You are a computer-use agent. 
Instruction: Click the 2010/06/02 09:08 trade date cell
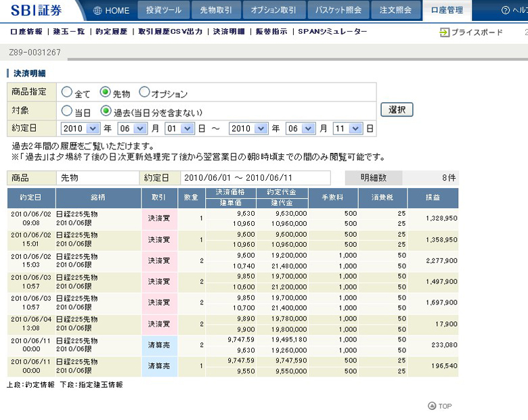click(x=31, y=218)
